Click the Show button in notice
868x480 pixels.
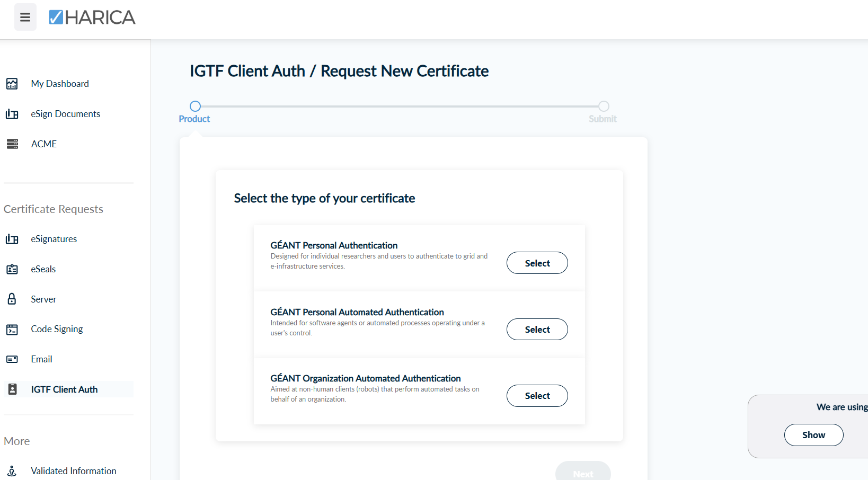pyautogui.click(x=813, y=435)
